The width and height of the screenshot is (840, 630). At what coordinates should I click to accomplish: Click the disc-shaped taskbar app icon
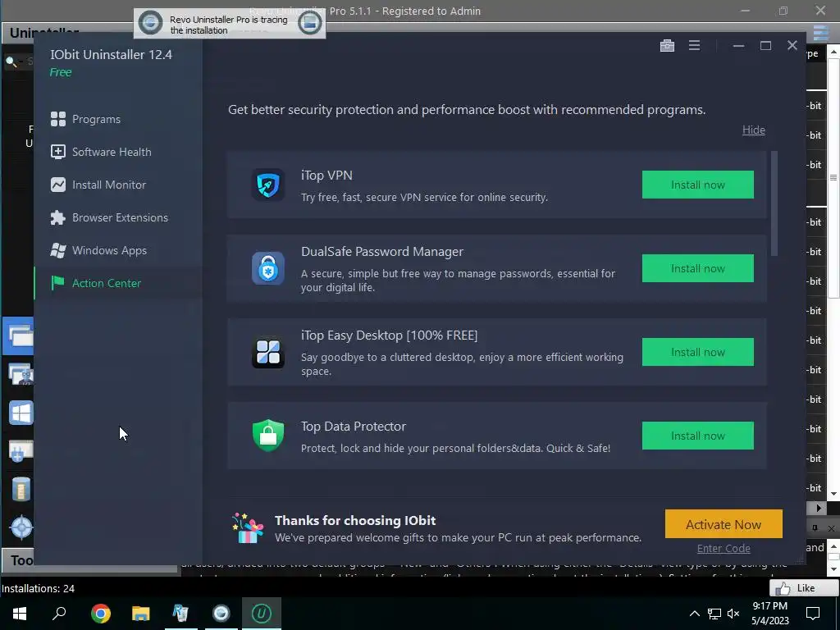click(221, 614)
